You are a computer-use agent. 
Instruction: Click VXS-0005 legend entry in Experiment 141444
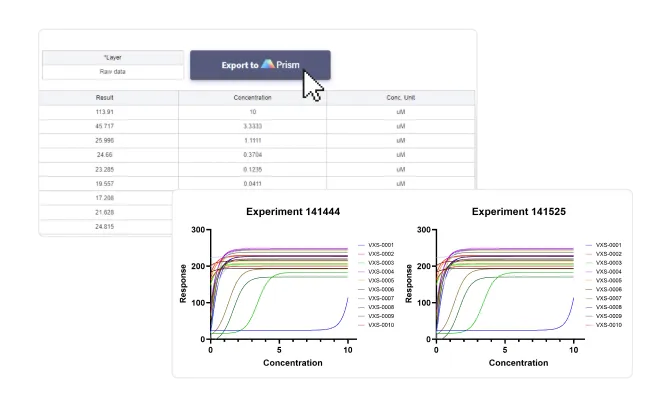point(376,281)
